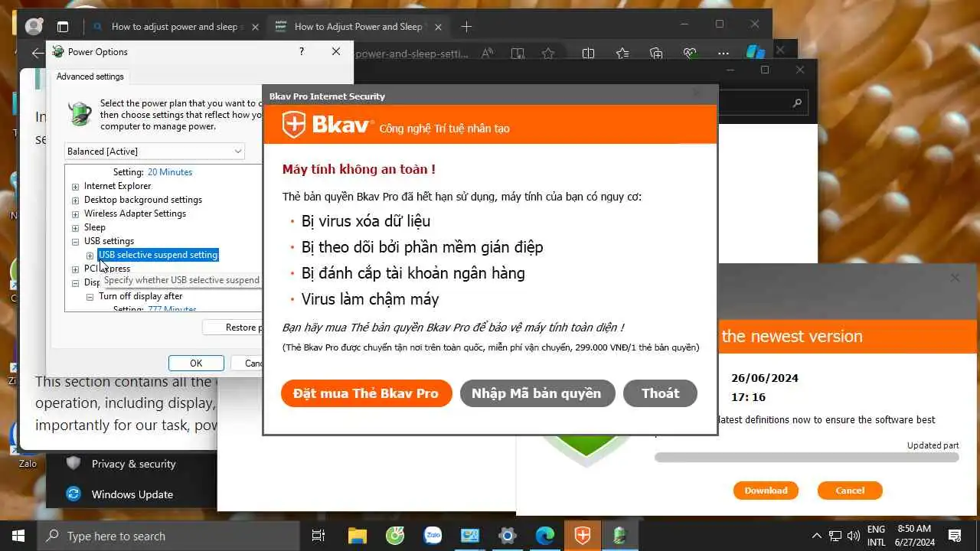980x551 pixels.
Task: Click 'Đặt mua Thẻ Bkav Pro' button
Action: point(366,393)
